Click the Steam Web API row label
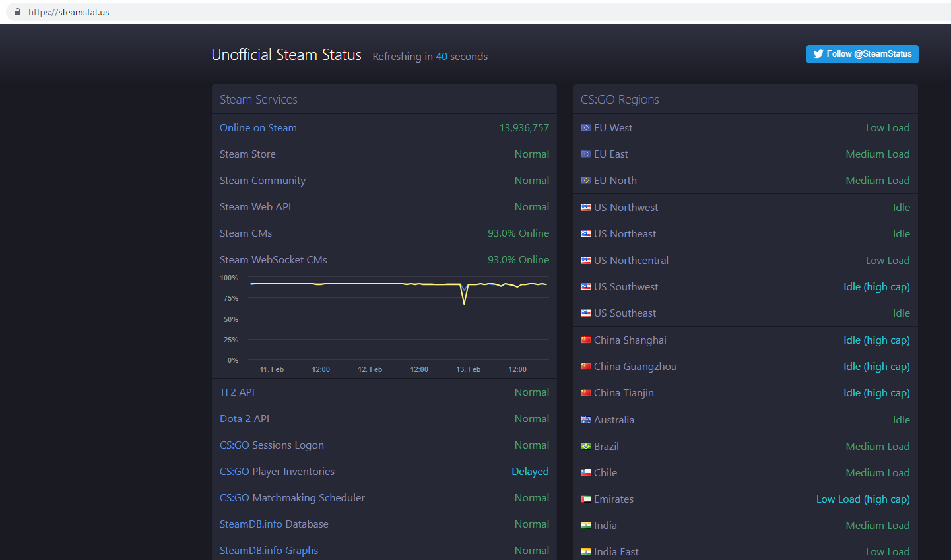Image resolution: width=951 pixels, height=560 pixels. coord(255,207)
